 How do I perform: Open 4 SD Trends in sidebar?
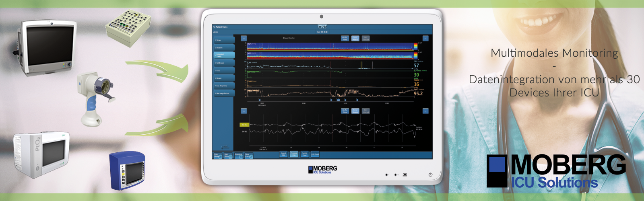(224, 63)
